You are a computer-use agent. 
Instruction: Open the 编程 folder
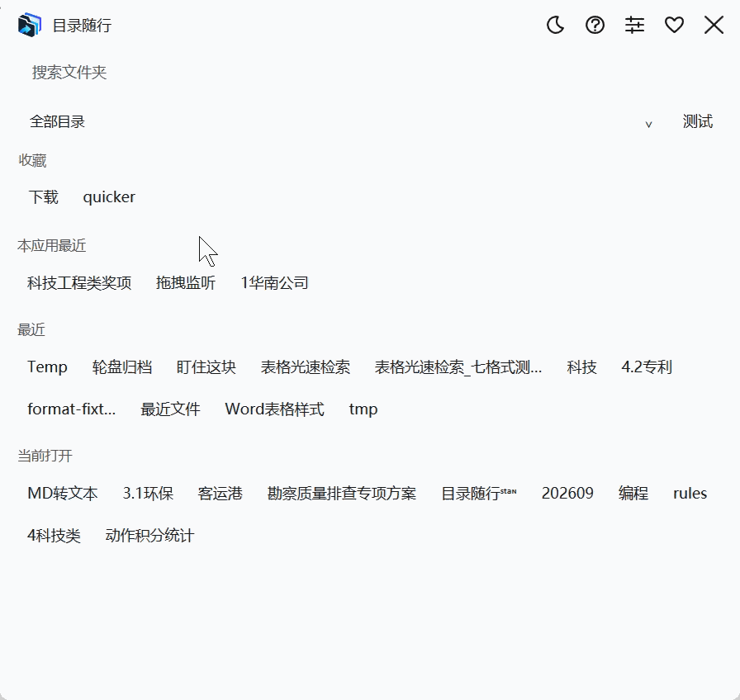tap(633, 494)
